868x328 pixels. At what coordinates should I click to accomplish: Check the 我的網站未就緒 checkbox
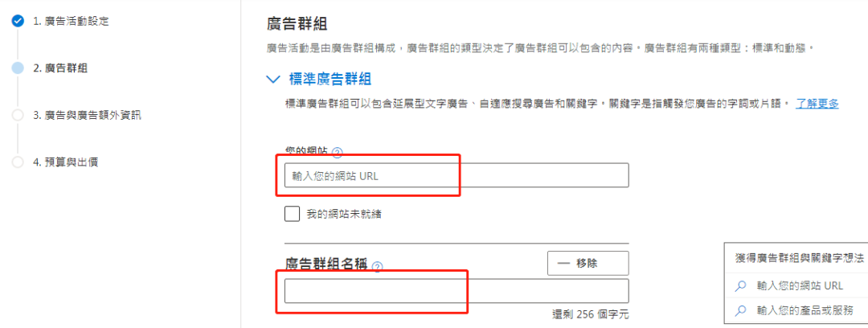coord(293,214)
